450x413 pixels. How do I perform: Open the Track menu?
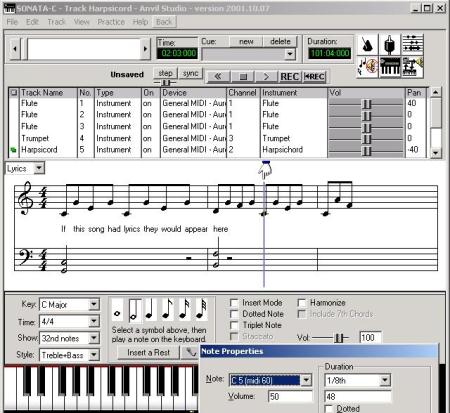[56, 22]
